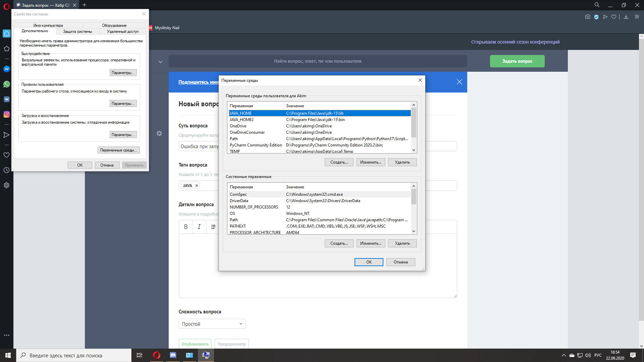Click Изменить for user variables
Screen dimensions: 644x362
[371, 162]
